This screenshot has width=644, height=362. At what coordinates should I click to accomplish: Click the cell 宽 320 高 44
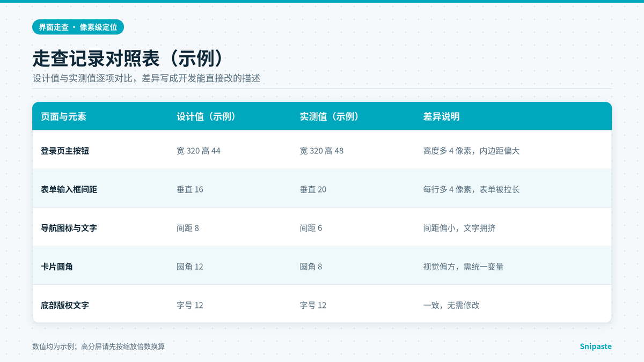(x=199, y=151)
